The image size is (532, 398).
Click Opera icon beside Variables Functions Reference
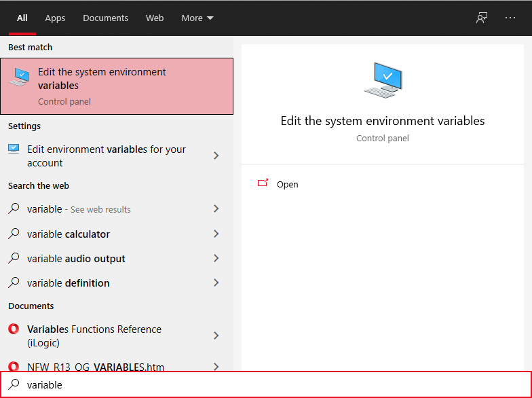14,329
